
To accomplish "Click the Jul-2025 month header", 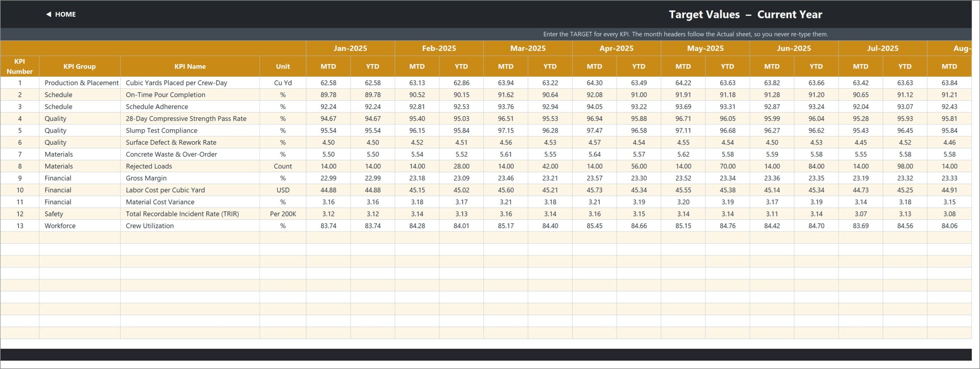I will [x=883, y=48].
